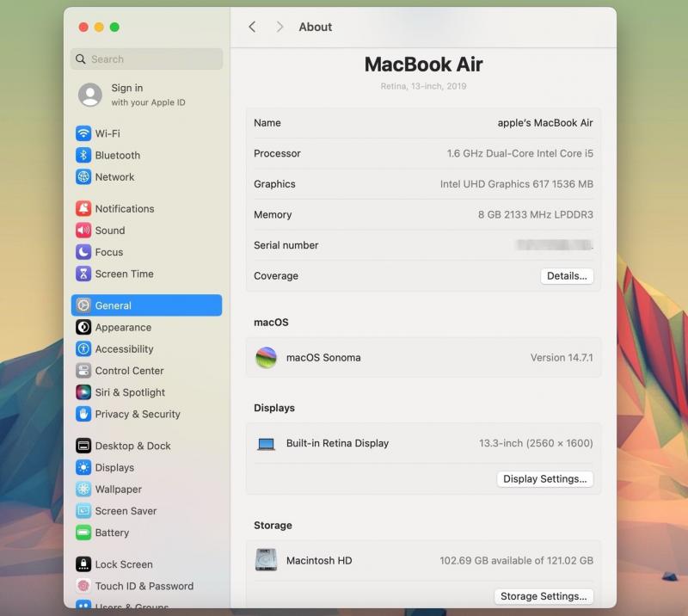Viewport: 688px width, 616px height.
Task: Select Accessibility in the sidebar
Action: point(146,348)
